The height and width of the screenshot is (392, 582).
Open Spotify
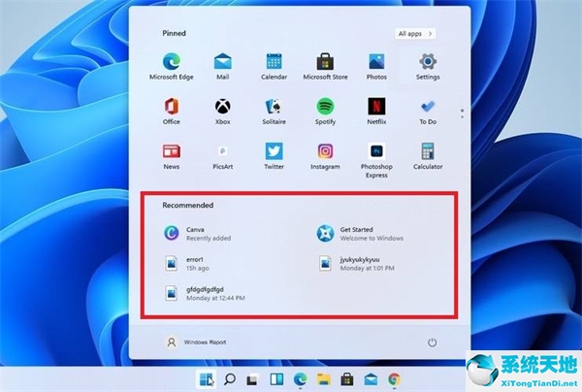[325, 111]
